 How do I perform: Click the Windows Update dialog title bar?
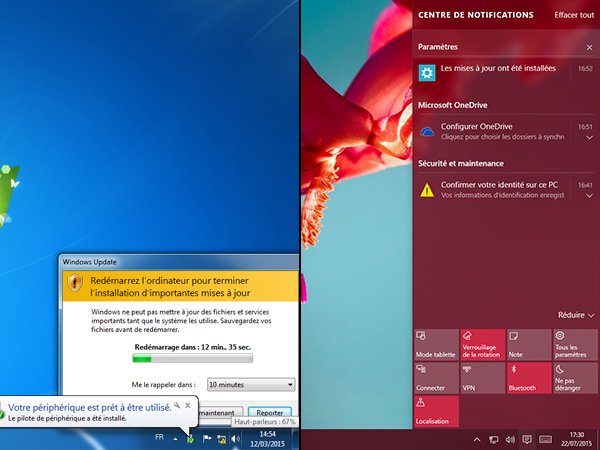click(179, 262)
